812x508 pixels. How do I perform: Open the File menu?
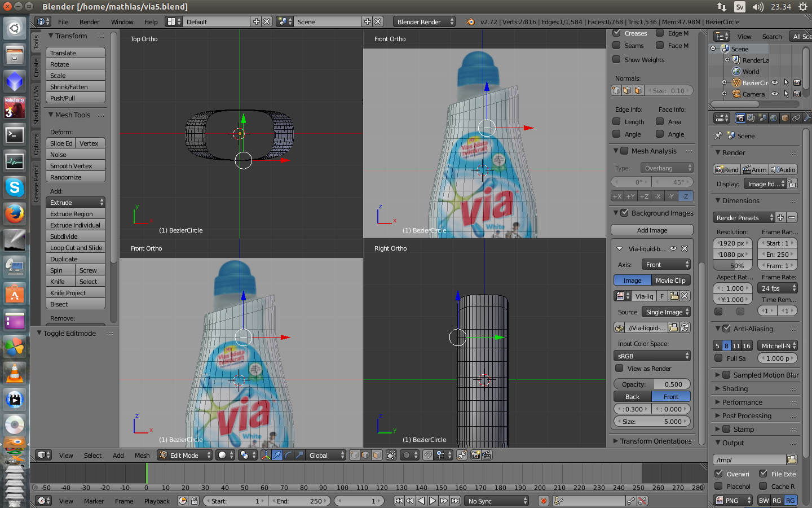click(63, 21)
